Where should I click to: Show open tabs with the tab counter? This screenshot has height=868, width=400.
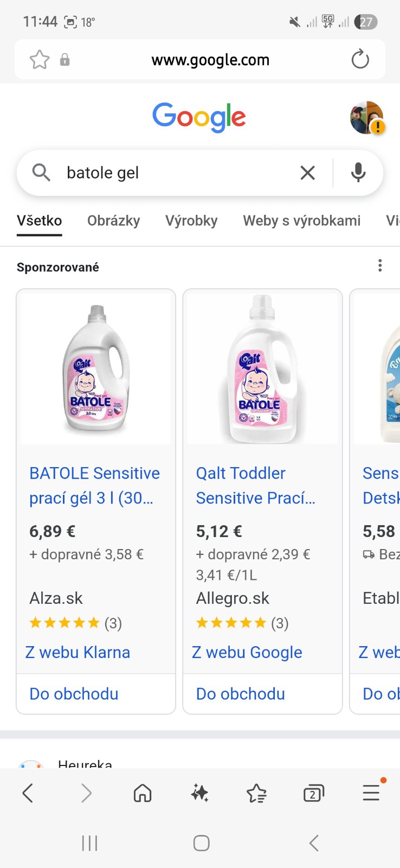coord(313,794)
